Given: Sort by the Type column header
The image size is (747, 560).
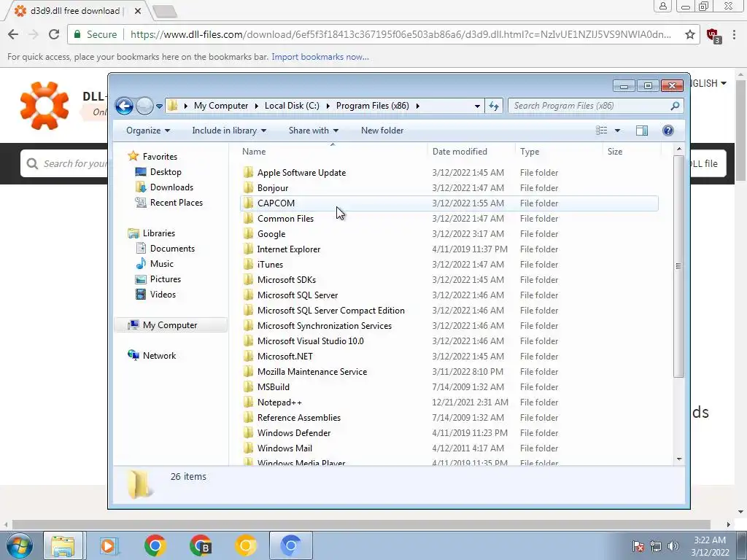Looking at the screenshot, I should click(530, 152).
